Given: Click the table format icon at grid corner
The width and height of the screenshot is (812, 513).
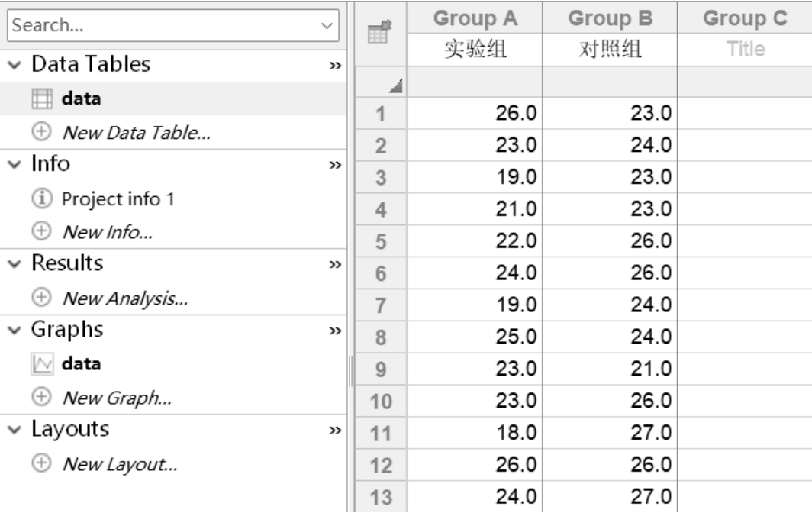Looking at the screenshot, I should (375, 31).
